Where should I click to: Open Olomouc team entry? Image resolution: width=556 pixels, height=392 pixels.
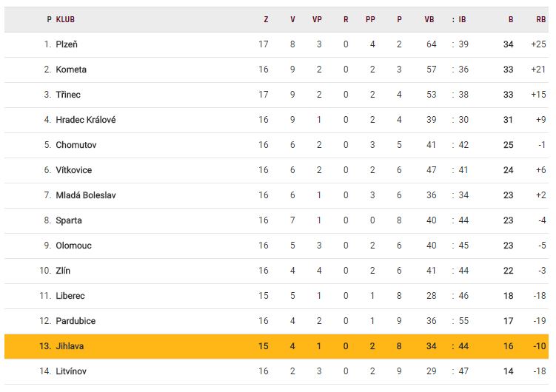pos(73,246)
